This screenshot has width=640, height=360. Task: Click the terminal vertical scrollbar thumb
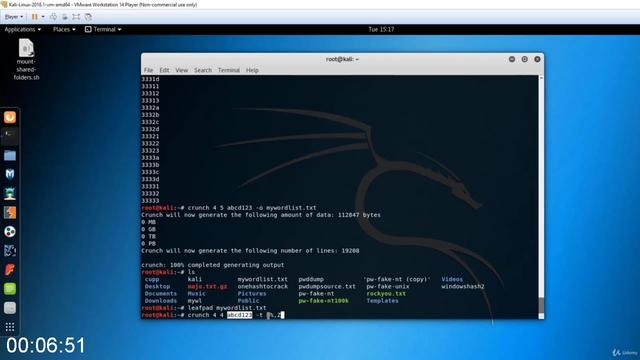[541, 304]
